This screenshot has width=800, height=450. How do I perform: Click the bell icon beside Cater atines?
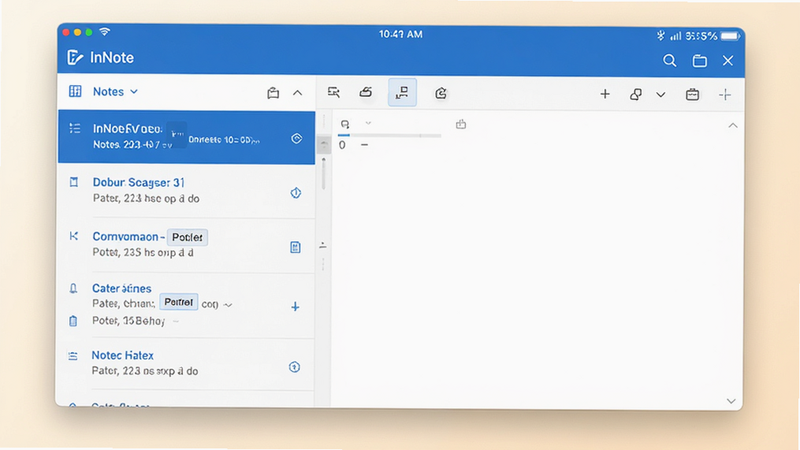pyautogui.click(x=73, y=288)
